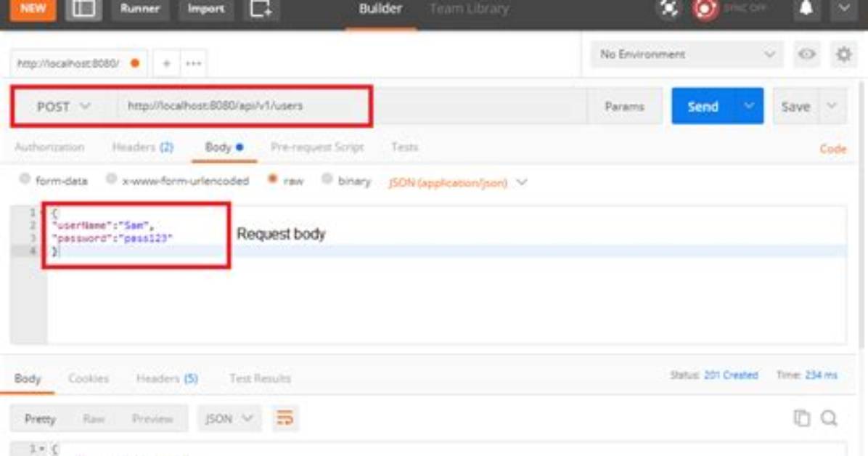Image resolution: width=868 pixels, height=456 pixels.
Task: Open the No Environment dropdown
Action: 687,54
